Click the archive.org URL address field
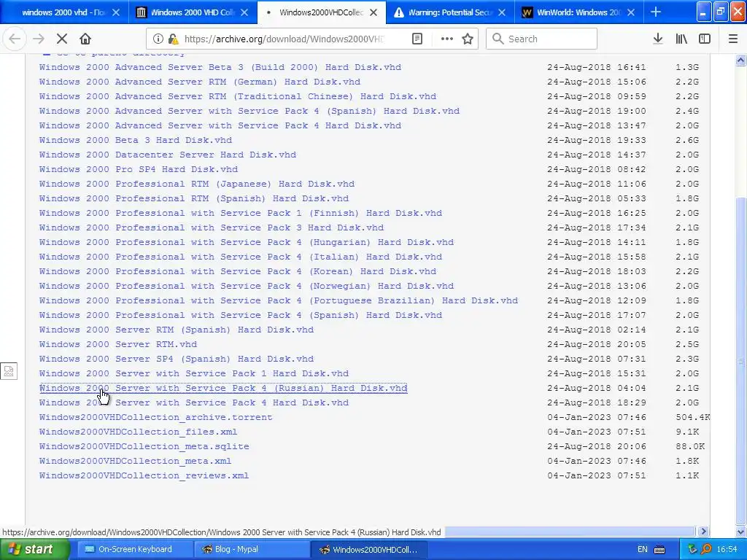Image resolution: width=747 pixels, height=560 pixels. pos(284,39)
